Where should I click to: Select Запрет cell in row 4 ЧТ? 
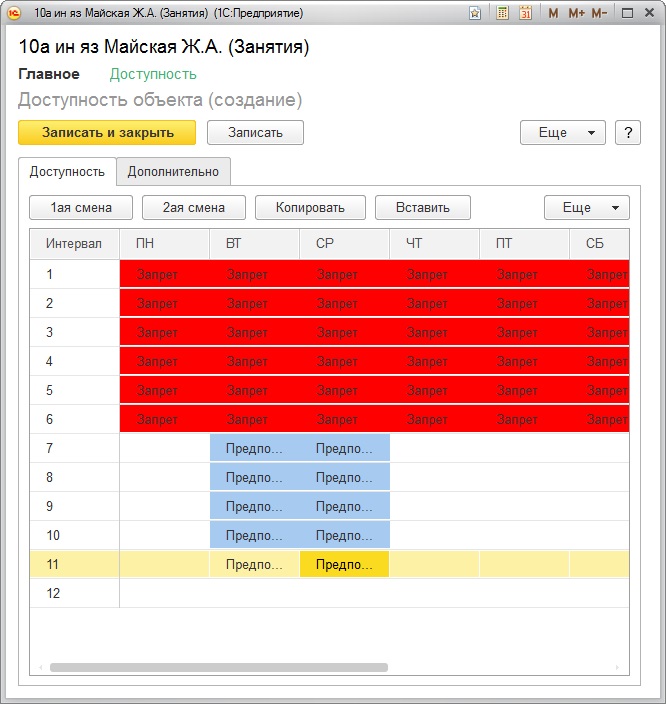435,361
